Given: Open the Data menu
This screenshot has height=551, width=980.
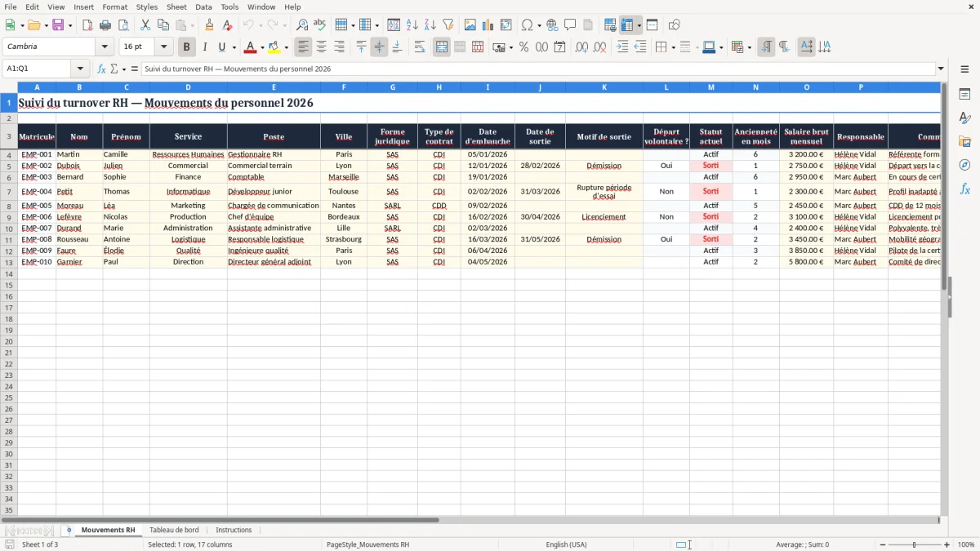Looking at the screenshot, I should [x=203, y=7].
